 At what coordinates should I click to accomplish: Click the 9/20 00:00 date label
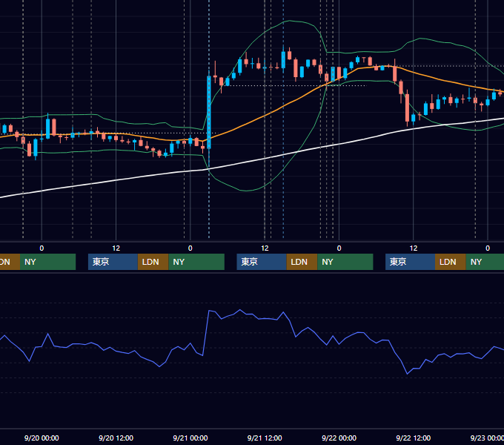tap(42, 438)
